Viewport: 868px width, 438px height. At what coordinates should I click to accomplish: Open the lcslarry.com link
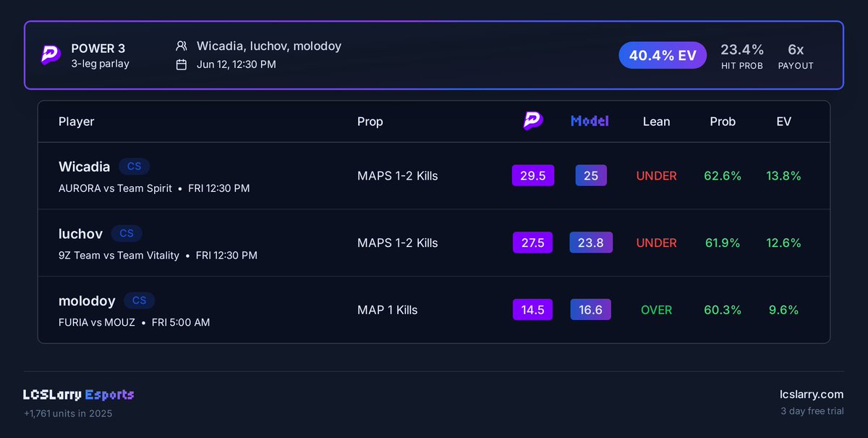click(812, 395)
